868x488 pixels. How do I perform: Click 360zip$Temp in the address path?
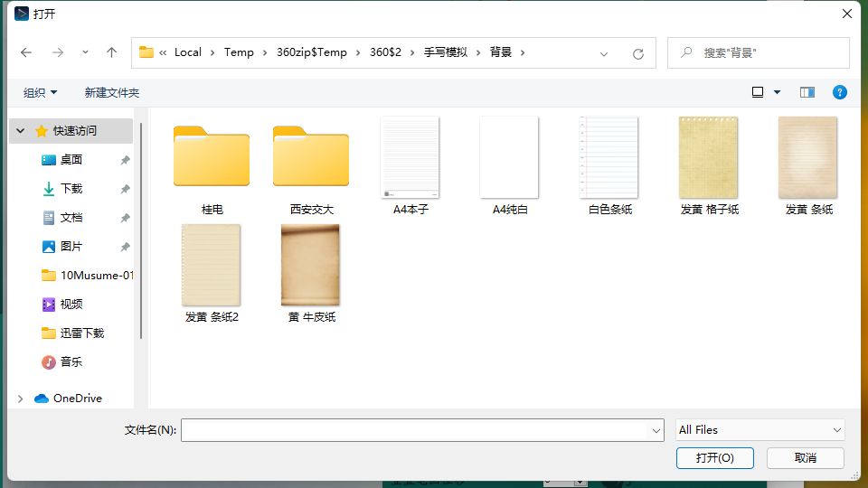point(312,52)
